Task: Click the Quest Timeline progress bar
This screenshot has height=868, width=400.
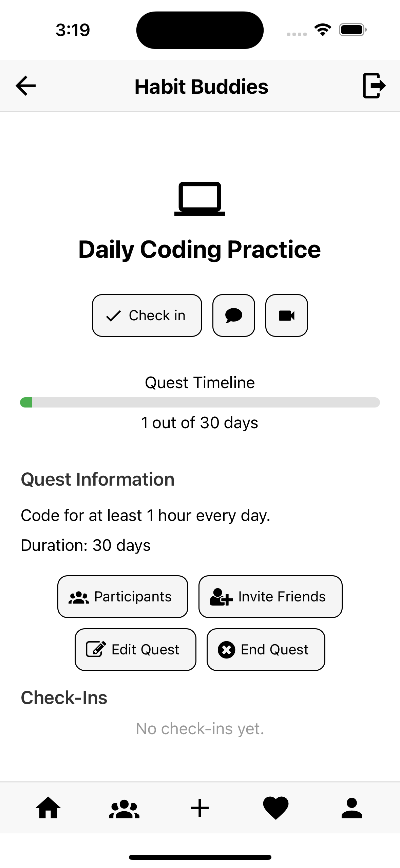Action: pyautogui.click(x=200, y=402)
